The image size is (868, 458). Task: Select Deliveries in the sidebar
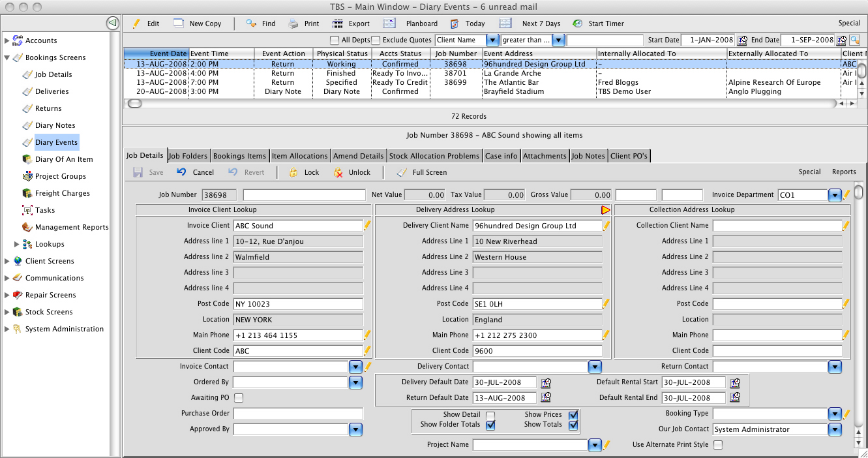[52, 91]
